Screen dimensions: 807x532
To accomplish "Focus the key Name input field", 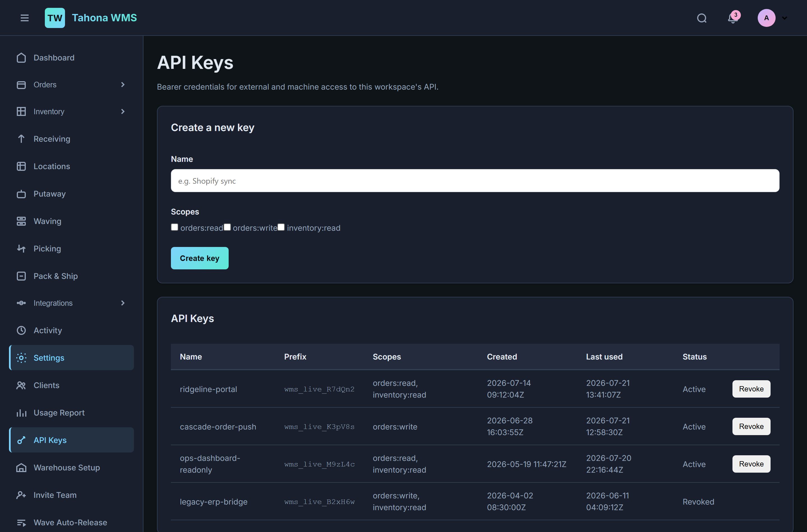I will [475, 181].
